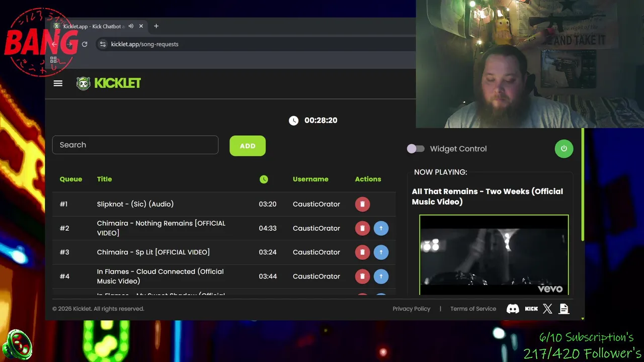Focus the song Search field

click(135, 145)
